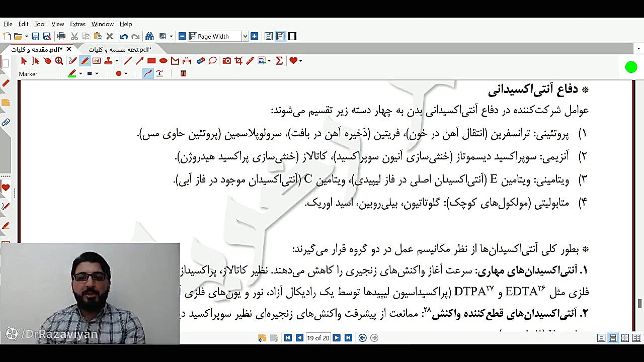
Task: Expand the Stamp tool dropdown
Action: pos(117,61)
